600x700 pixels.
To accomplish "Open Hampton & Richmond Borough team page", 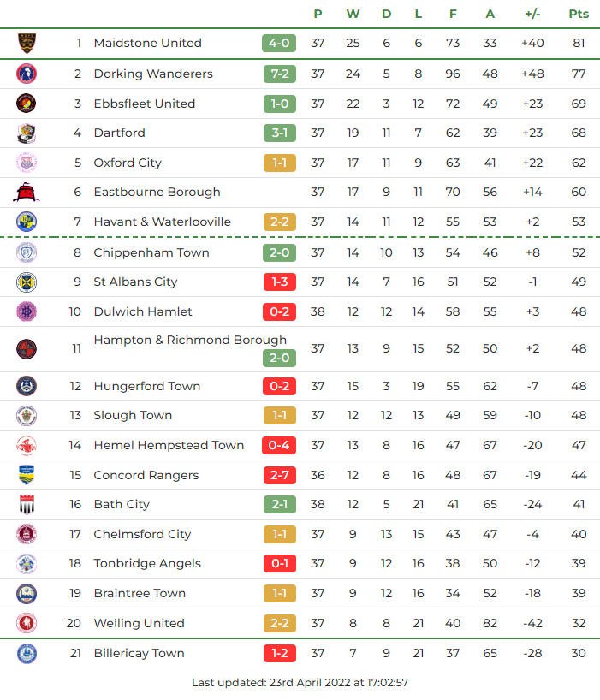I will tap(190, 340).
